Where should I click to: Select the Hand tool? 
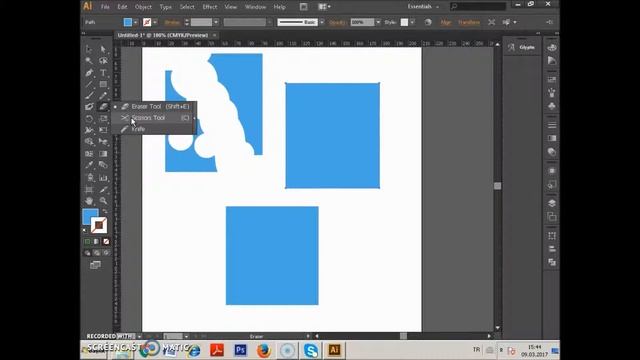[89, 201]
